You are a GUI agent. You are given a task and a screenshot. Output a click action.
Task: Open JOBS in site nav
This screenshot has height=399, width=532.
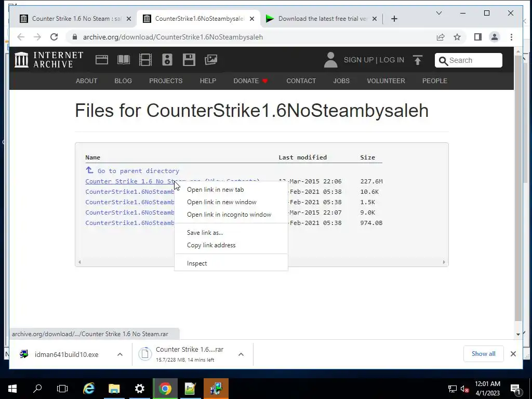tap(341, 81)
